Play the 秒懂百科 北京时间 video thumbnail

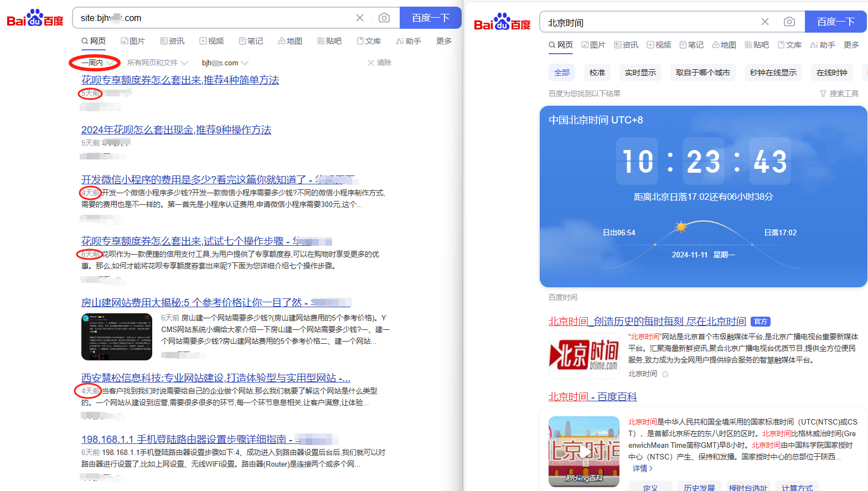(584, 452)
